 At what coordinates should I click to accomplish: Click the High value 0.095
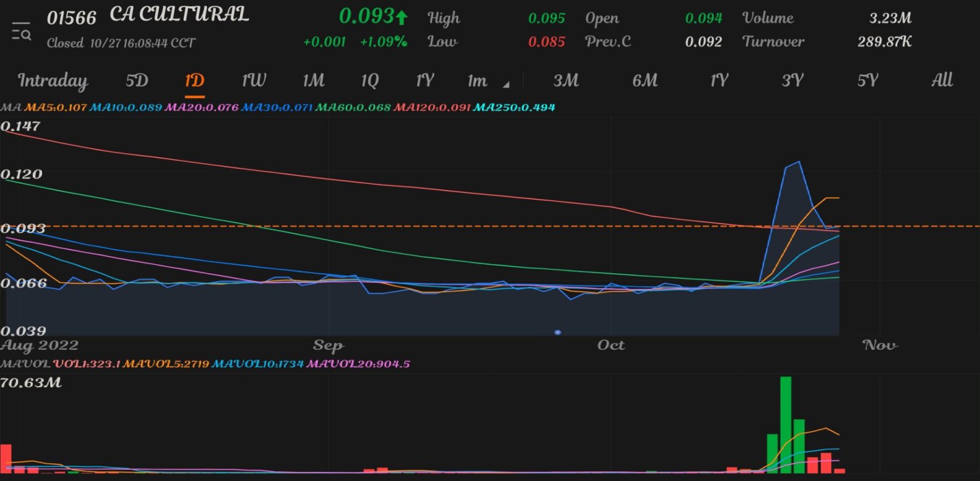pyautogui.click(x=546, y=18)
